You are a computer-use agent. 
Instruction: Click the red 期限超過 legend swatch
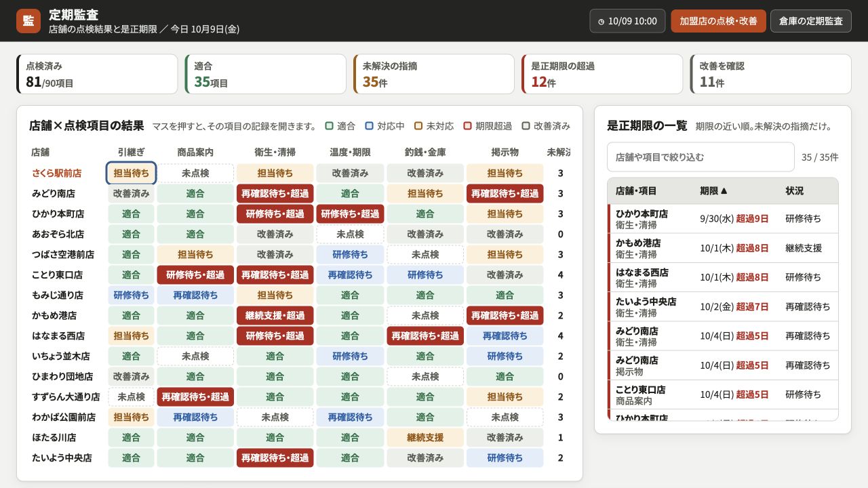(x=468, y=126)
